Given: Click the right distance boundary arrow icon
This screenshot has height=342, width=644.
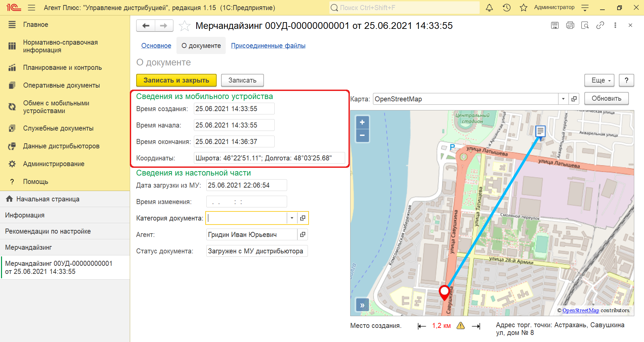Looking at the screenshot, I should [x=476, y=326].
